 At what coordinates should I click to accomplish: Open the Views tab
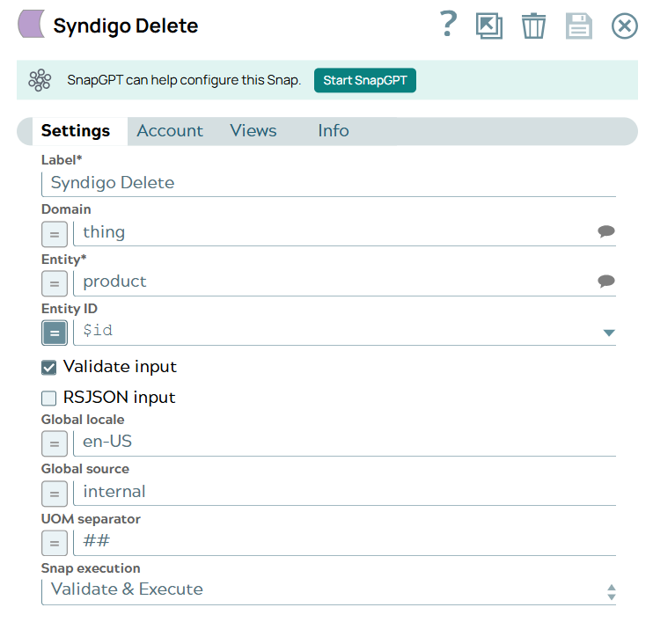pos(253,131)
